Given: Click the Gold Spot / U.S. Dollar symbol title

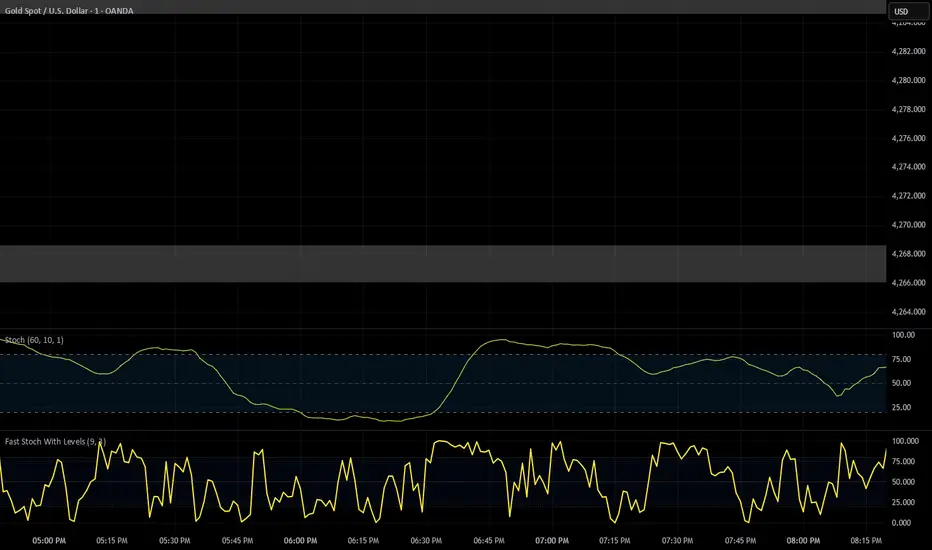Looking at the screenshot, I should (x=70, y=11).
